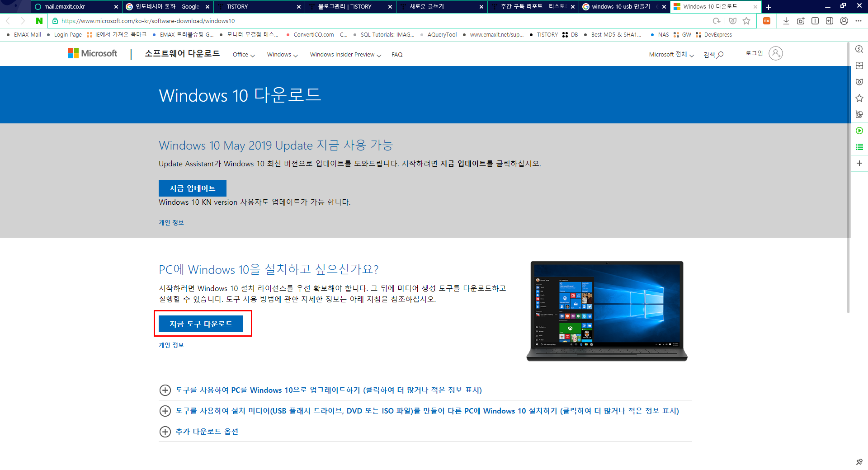The width and height of the screenshot is (868, 470).
Task: Expand Windows Insider Preview dropdown
Action: pos(345,55)
